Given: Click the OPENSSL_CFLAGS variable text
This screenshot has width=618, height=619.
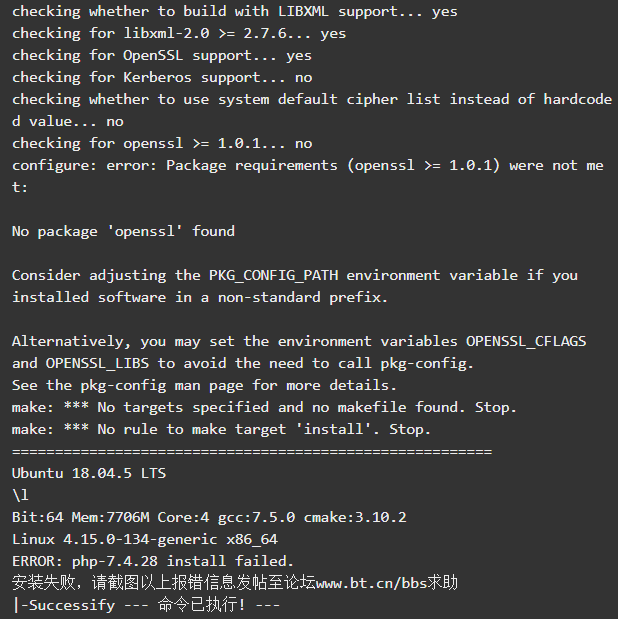Looking at the screenshot, I should coord(526,341).
